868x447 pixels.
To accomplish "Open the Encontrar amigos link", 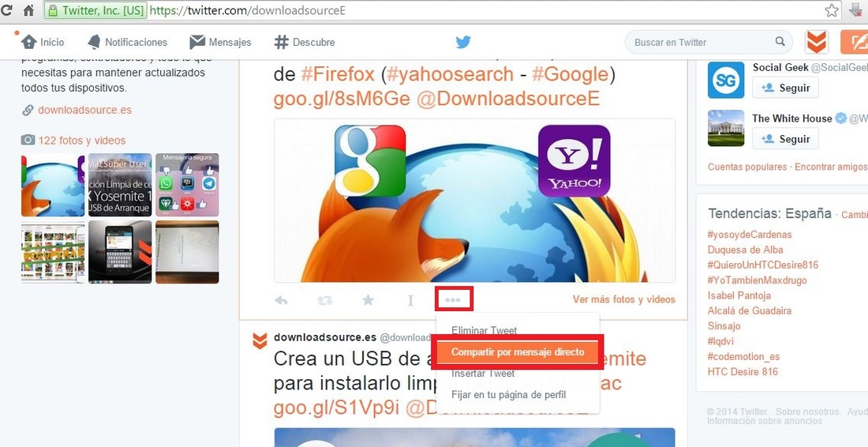I will [831, 167].
